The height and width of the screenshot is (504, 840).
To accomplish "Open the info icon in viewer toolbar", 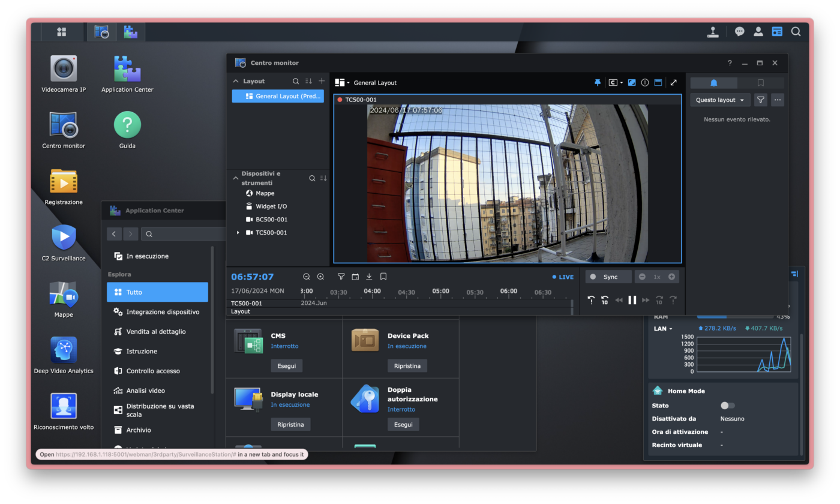I will click(x=645, y=83).
